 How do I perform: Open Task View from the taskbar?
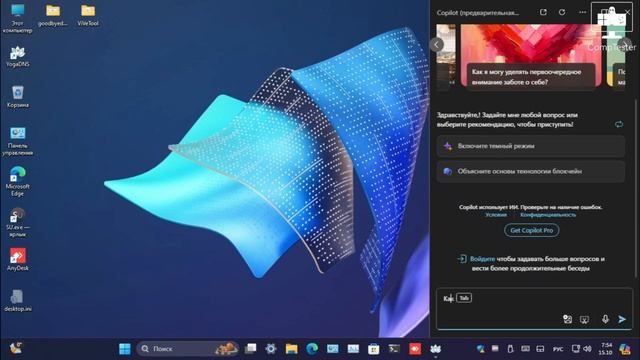pyautogui.click(x=250, y=349)
